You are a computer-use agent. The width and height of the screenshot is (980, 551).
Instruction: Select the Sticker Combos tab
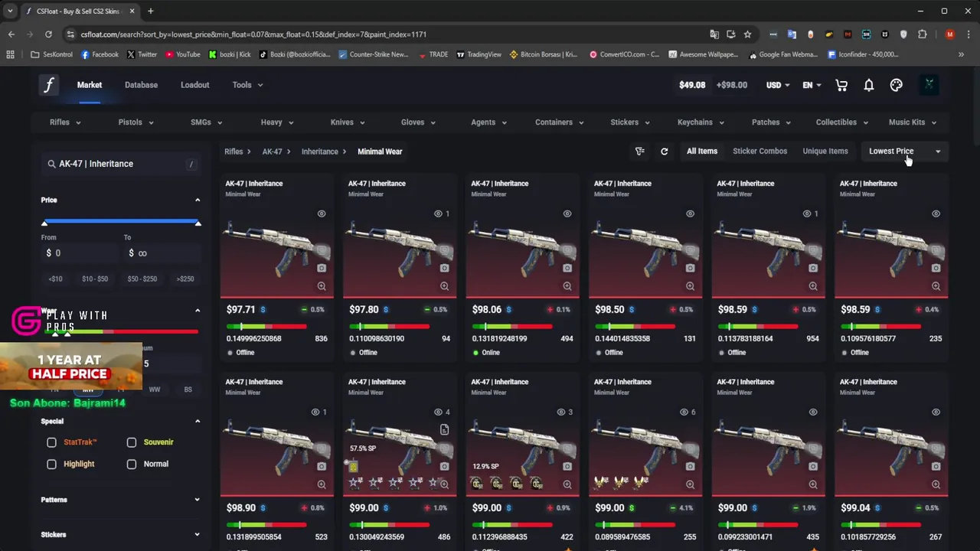tap(759, 152)
